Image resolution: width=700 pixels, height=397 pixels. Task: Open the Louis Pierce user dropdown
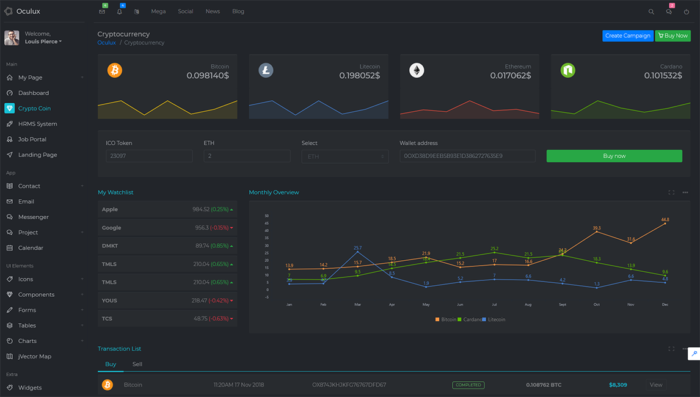click(43, 42)
